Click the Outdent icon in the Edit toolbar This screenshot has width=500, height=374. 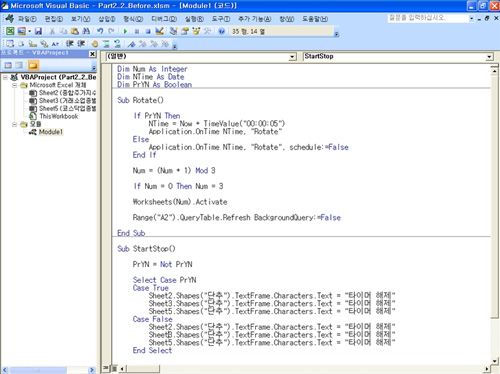tap(81, 44)
